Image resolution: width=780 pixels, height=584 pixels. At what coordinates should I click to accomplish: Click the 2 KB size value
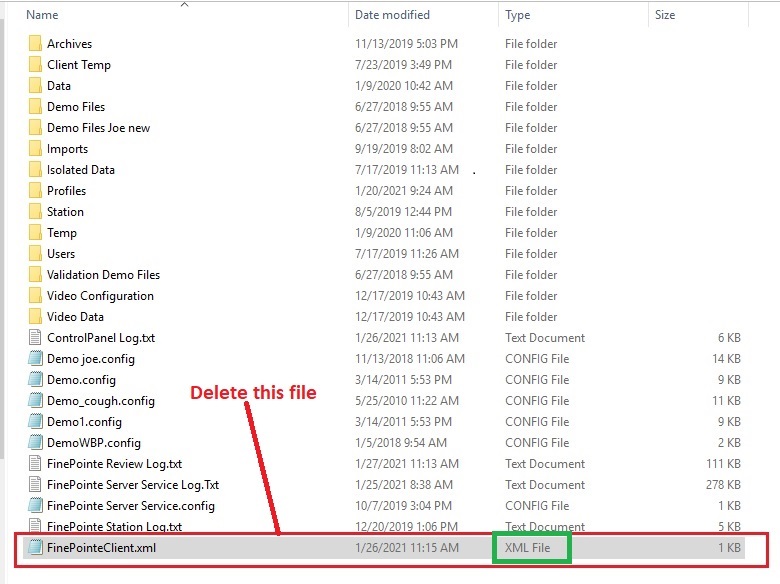729,443
